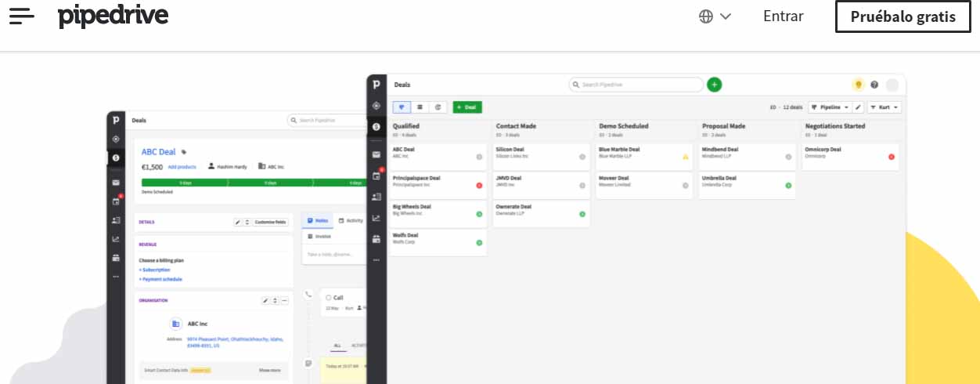Click the red status icon on Omnicorp Deal
The height and width of the screenshot is (384, 980).
(x=892, y=157)
